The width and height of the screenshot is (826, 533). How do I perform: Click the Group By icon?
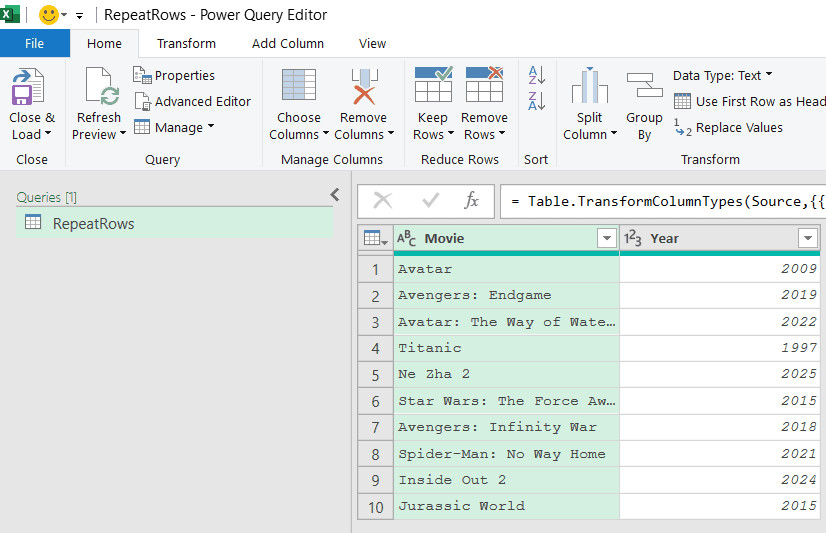[x=644, y=88]
